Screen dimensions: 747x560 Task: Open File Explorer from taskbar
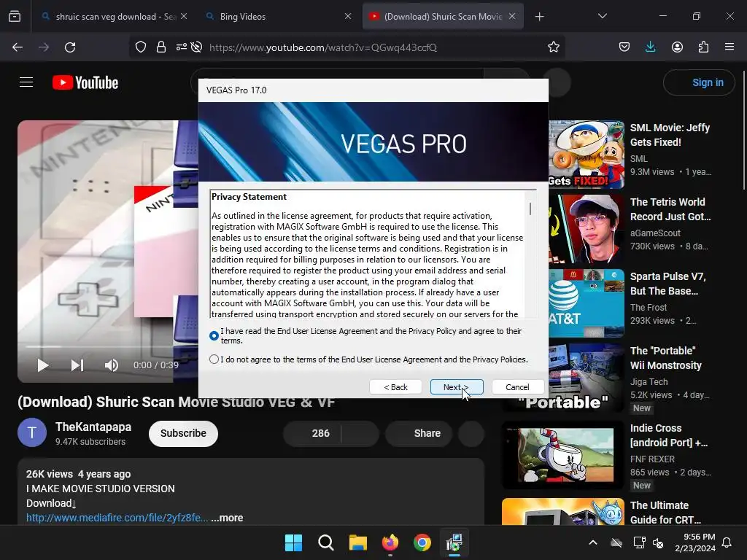point(357,542)
